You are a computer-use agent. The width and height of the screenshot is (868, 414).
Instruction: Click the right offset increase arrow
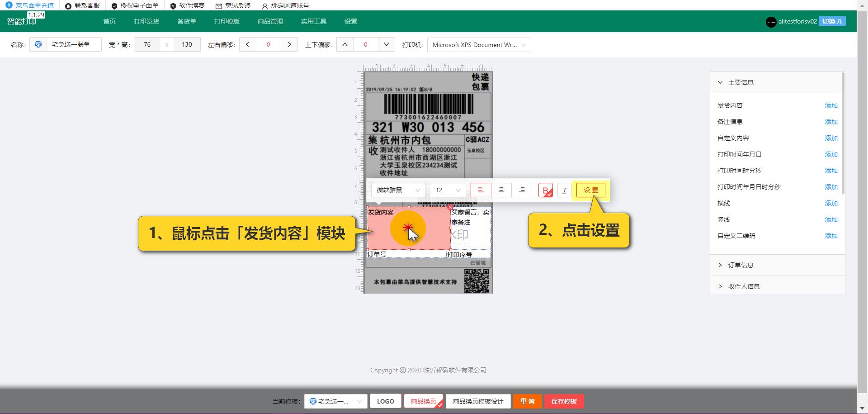(x=289, y=45)
